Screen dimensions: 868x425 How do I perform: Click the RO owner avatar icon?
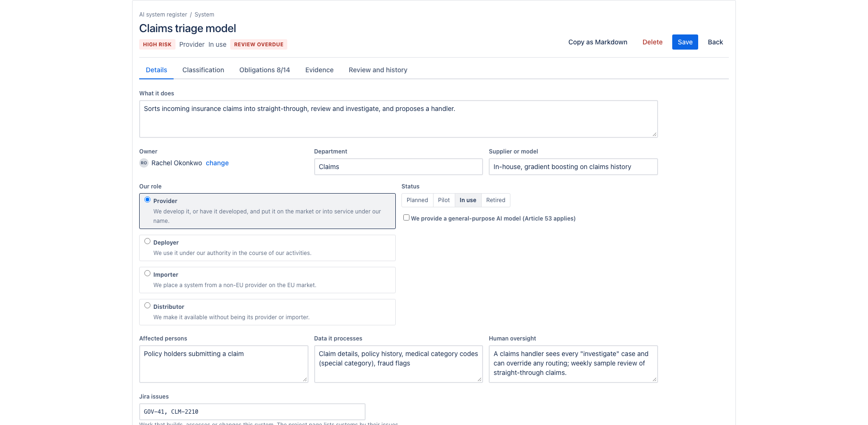(144, 163)
